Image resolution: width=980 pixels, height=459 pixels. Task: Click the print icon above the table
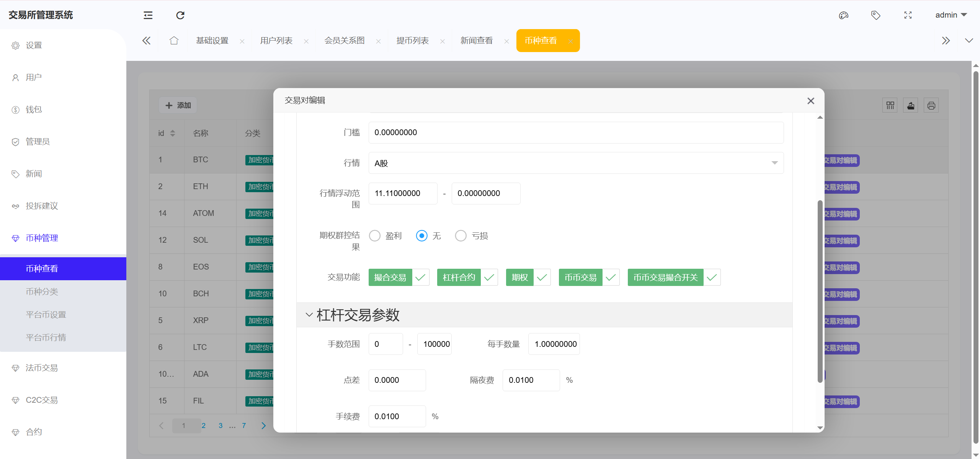pyautogui.click(x=931, y=105)
